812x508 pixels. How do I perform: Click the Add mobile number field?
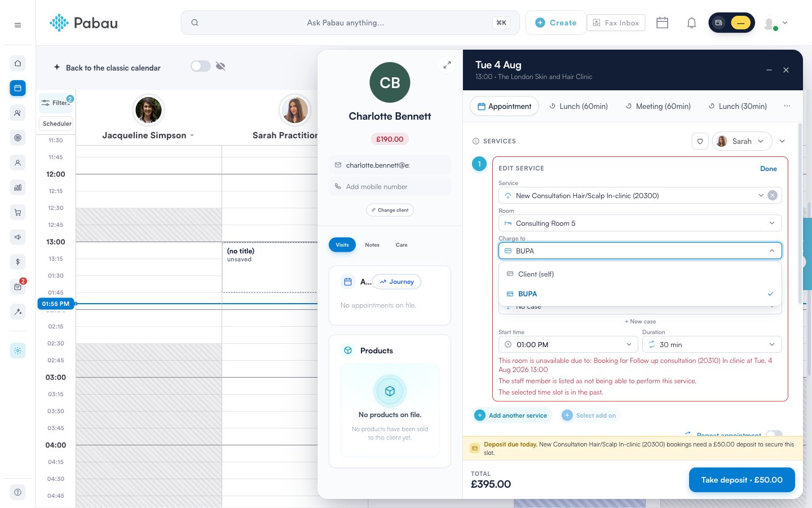pyautogui.click(x=390, y=186)
